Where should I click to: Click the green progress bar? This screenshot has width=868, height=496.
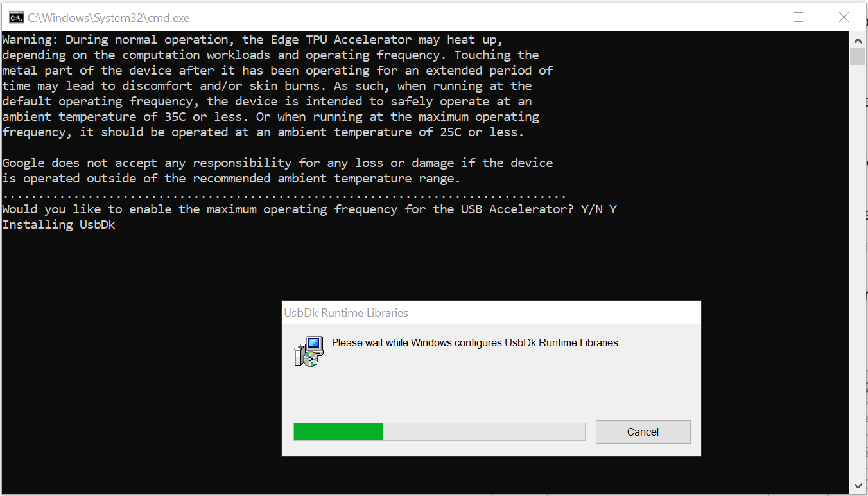point(337,431)
